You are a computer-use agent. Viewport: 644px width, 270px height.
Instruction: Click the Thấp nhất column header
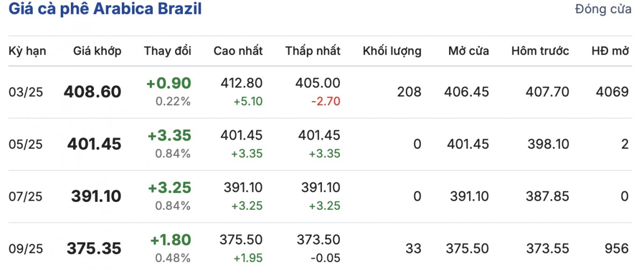click(x=313, y=51)
